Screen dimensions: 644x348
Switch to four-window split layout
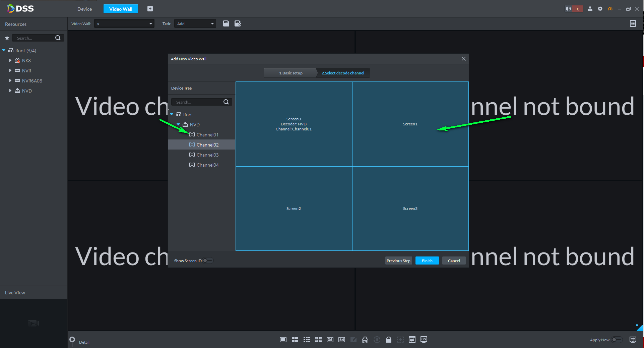(295, 340)
